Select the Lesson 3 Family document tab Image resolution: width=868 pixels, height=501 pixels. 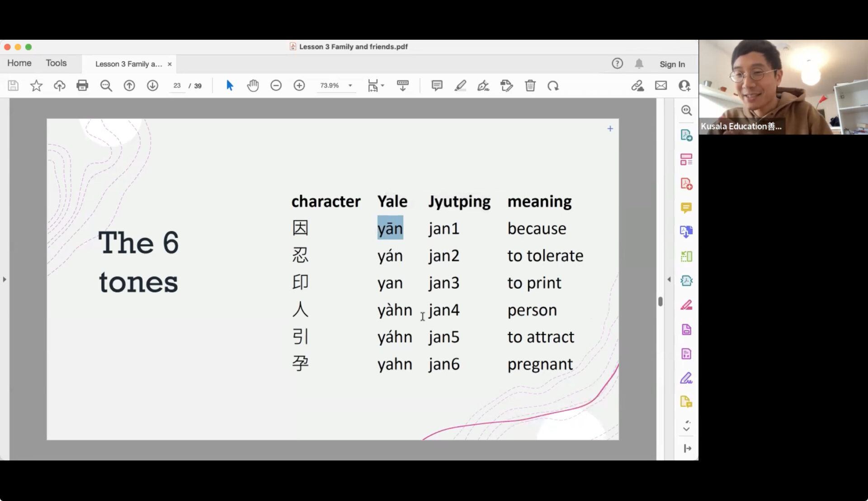click(x=128, y=64)
